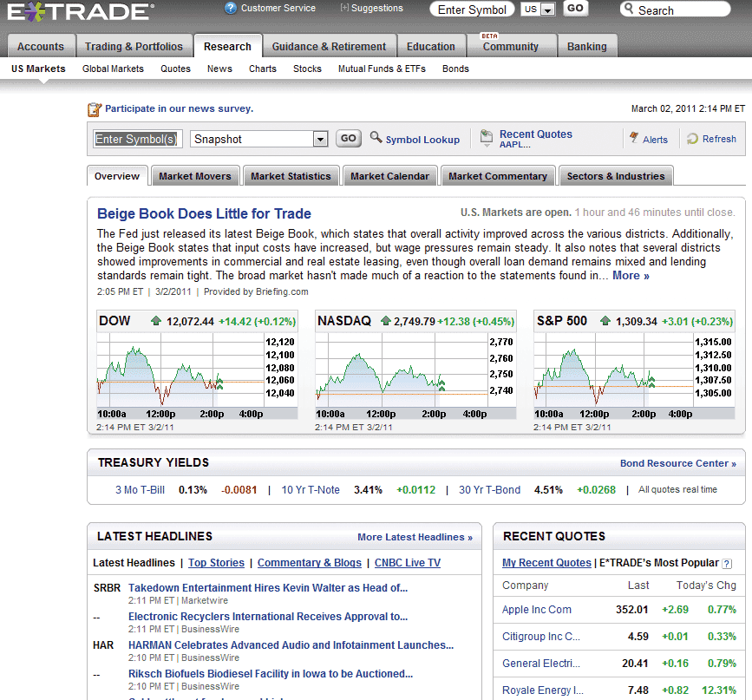The width and height of the screenshot is (752, 700).
Task: Open the Accounts tab
Action: [41, 47]
